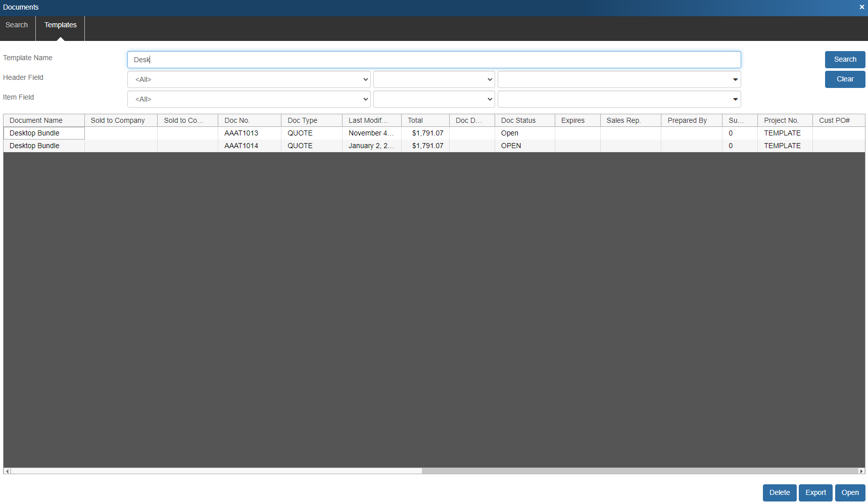Viewport: 868px width, 503px height.
Task: Open the Header Field operator dropdown
Action: click(x=433, y=79)
